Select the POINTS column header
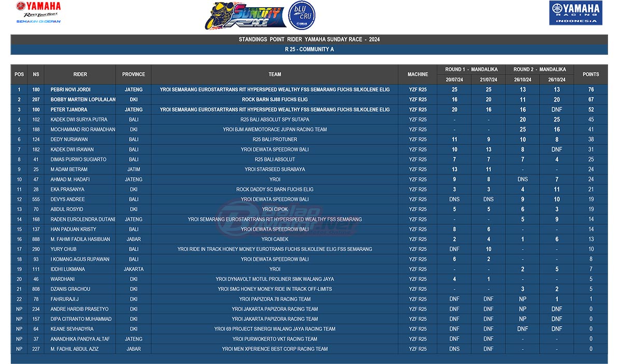622x364 pixels. pos(591,75)
